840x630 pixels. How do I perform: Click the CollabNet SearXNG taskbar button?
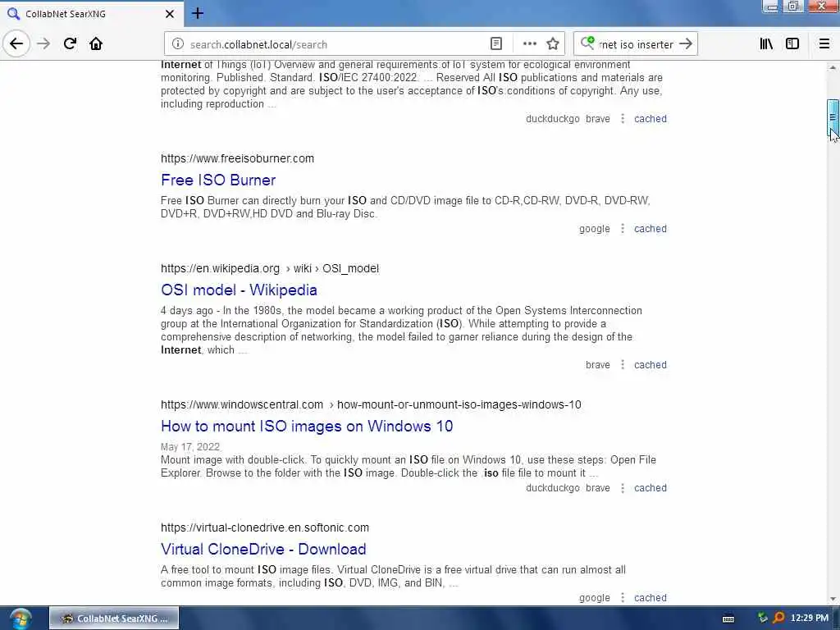114,619
